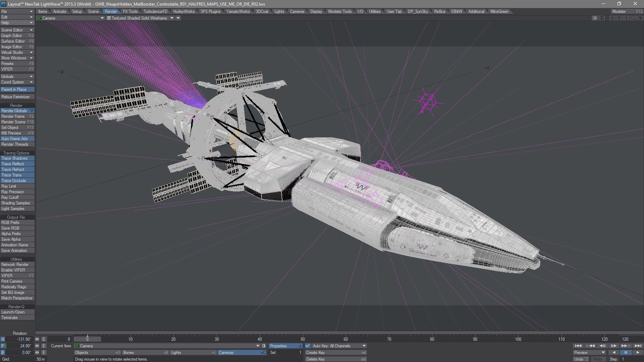Toggle the Auto Key checkmark
The image size is (644, 362).
point(308,346)
